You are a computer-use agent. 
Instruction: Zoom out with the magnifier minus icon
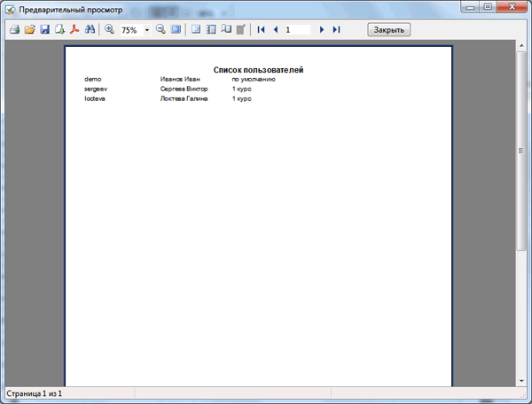pyautogui.click(x=160, y=29)
